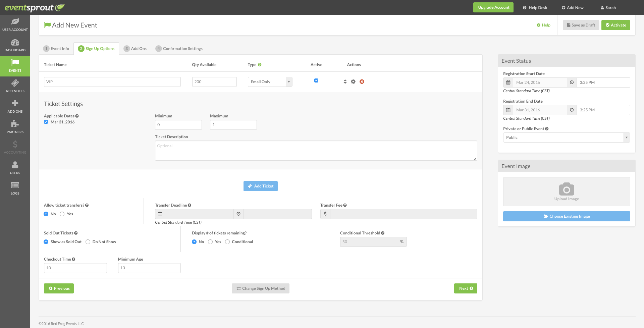Select Yes for display tickets remaining
The width and height of the screenshot is (644, 328).
point(210,242)
